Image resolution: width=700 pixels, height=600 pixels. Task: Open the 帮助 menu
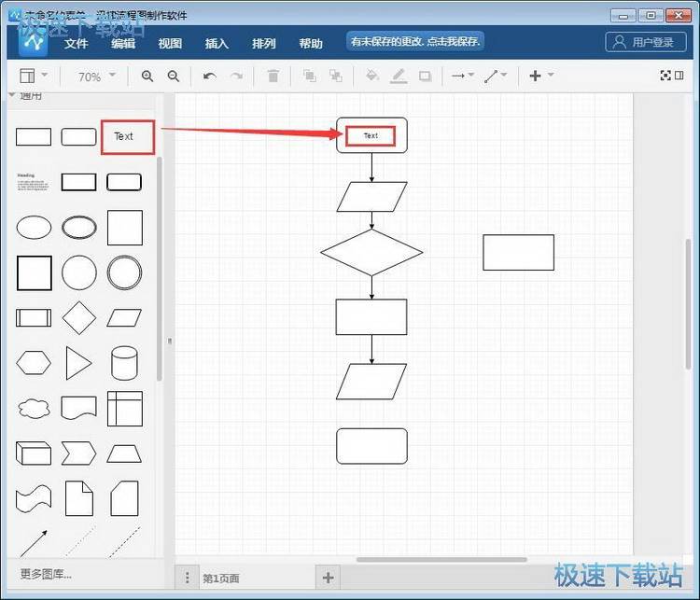pyautogui.click(x=311, y=43)
